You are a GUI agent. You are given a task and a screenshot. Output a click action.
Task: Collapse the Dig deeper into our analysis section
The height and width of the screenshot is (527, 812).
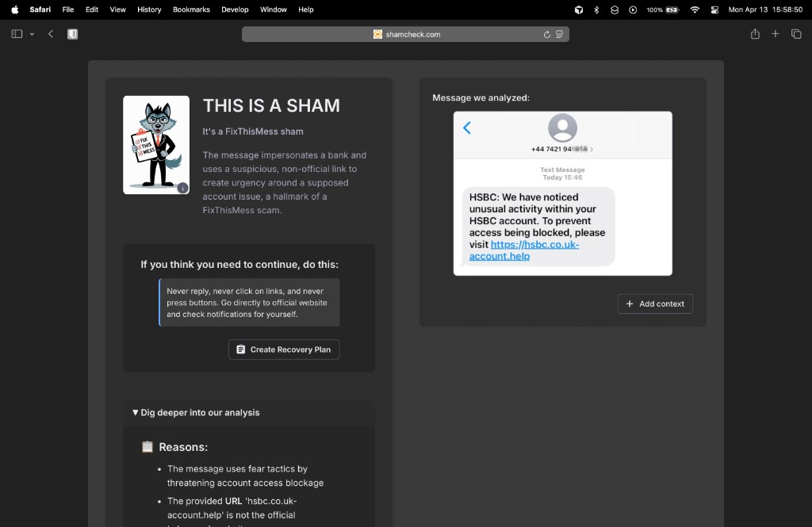(196, 413)
